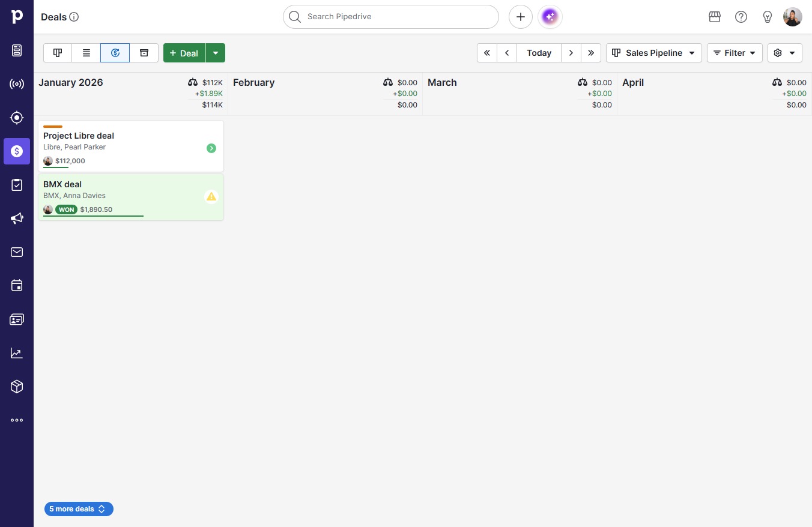Click the January 2026 column header
This screenshot has width=812, height=527.
point(71,83)
